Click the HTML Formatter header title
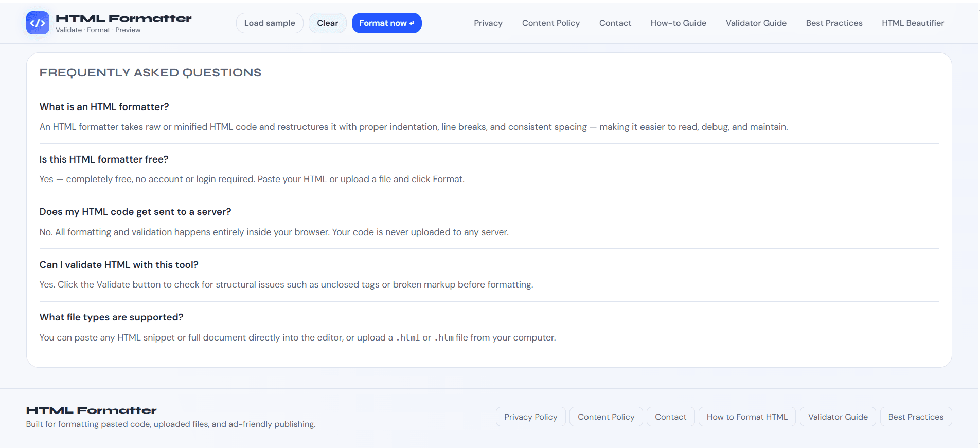Image resolution: width=980 pixels, height=448 pixels. click(123, 19)
